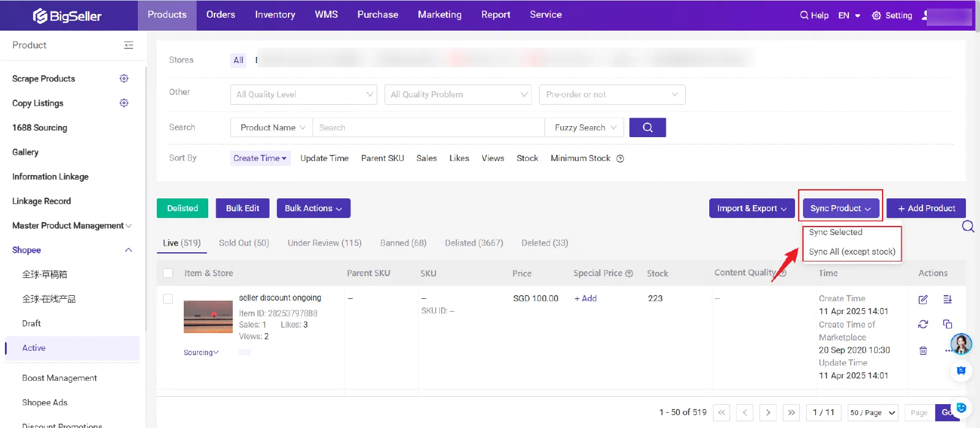This screenshot has width=980, height=428.
Task: Expand the Bulk Actions dropdown
Action: (x=314, y=208)
